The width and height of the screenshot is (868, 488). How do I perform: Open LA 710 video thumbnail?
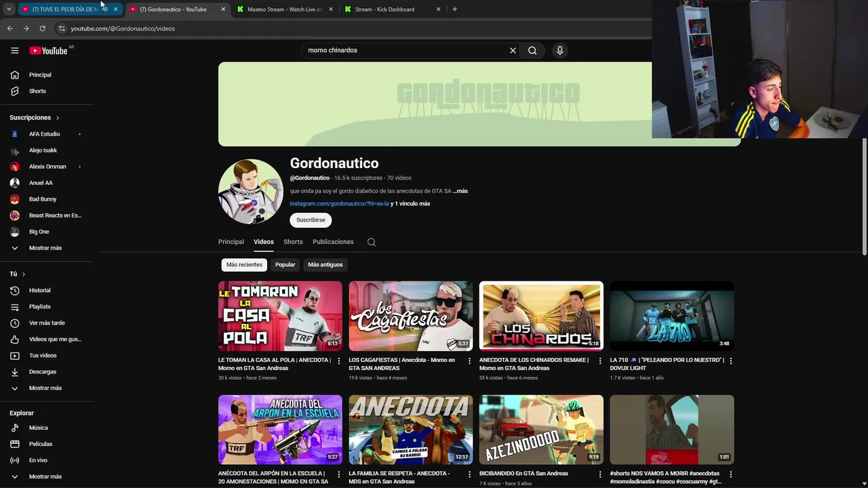pyautogui.click(x=672, y=316)
